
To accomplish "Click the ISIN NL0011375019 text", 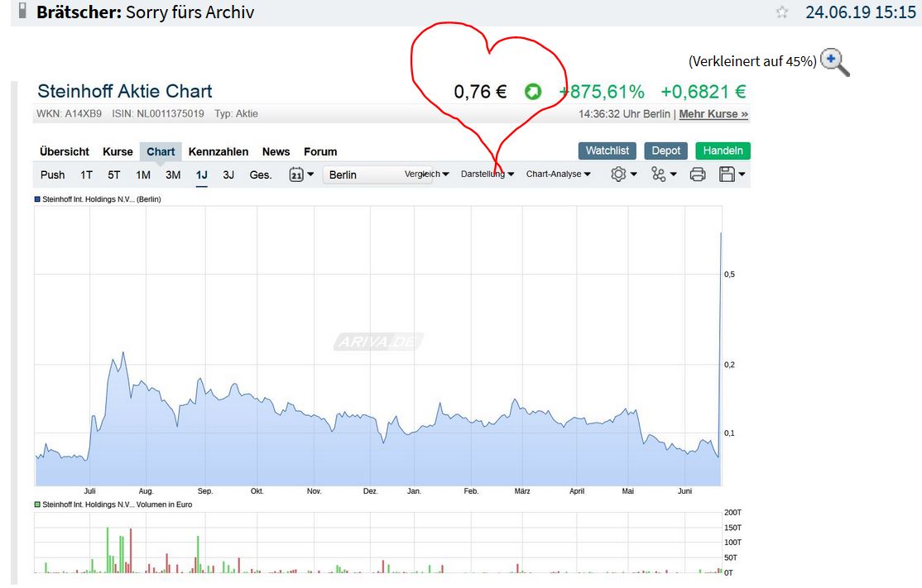I will tap(158, 114).
